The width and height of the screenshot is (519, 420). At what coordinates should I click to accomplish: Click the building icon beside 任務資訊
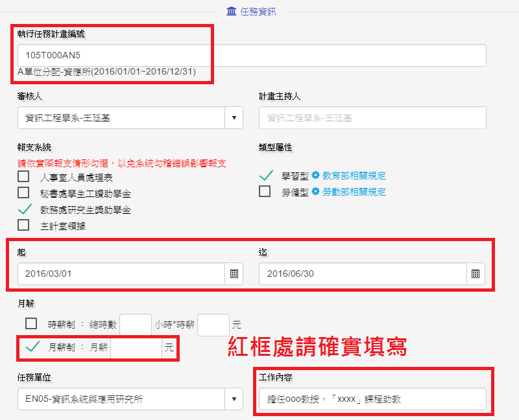232,11
